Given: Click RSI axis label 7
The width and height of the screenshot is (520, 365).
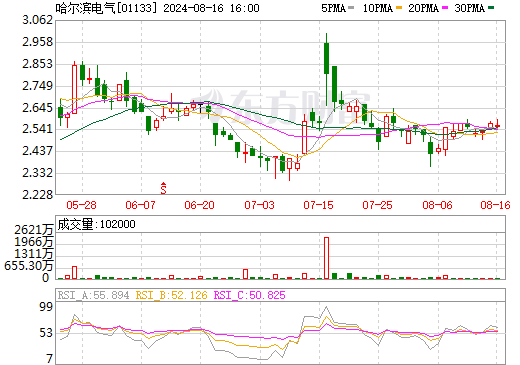Looking at the screenshot, I should 49,359.
